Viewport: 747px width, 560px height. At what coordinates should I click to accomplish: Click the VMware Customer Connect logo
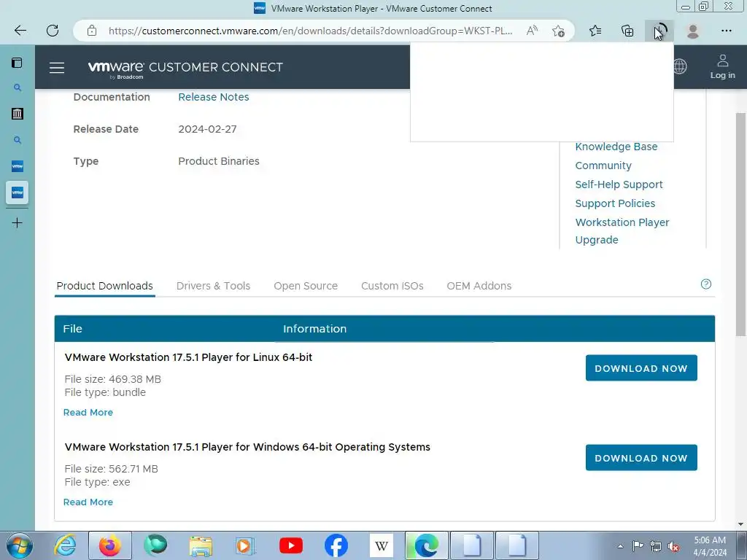click(185, 68)
